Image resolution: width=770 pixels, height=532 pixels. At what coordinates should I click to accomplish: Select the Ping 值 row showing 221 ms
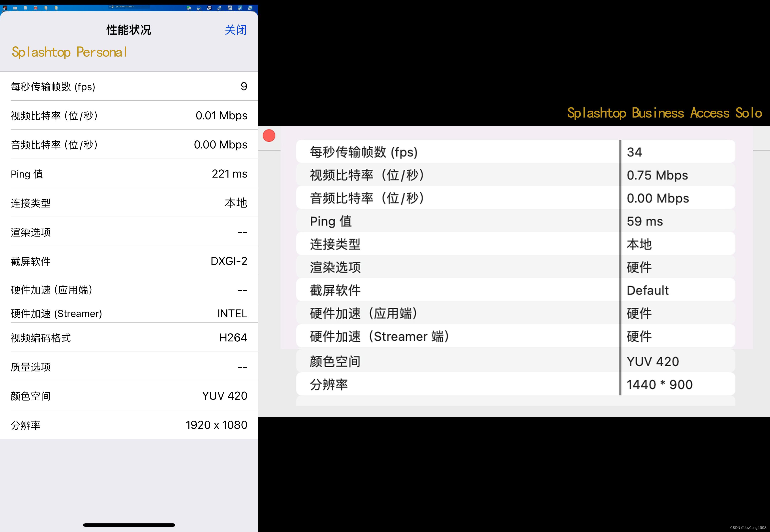[x=129, y=174]
